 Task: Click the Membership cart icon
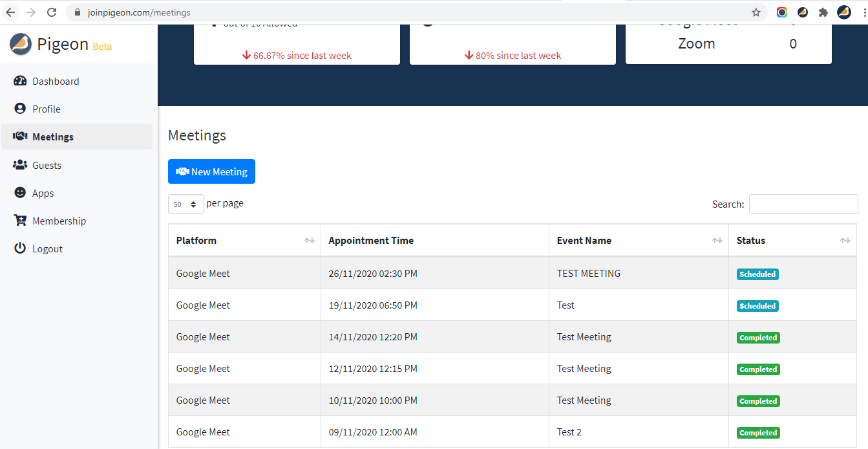click(20, 221)
